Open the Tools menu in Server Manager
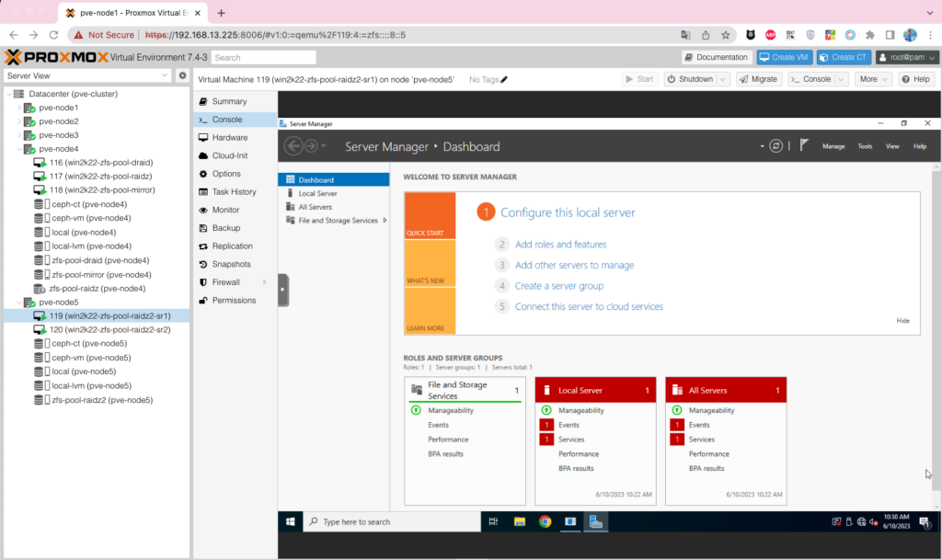Image resolution: width=942 pixels, height=560 pixels. coord(865,146)
